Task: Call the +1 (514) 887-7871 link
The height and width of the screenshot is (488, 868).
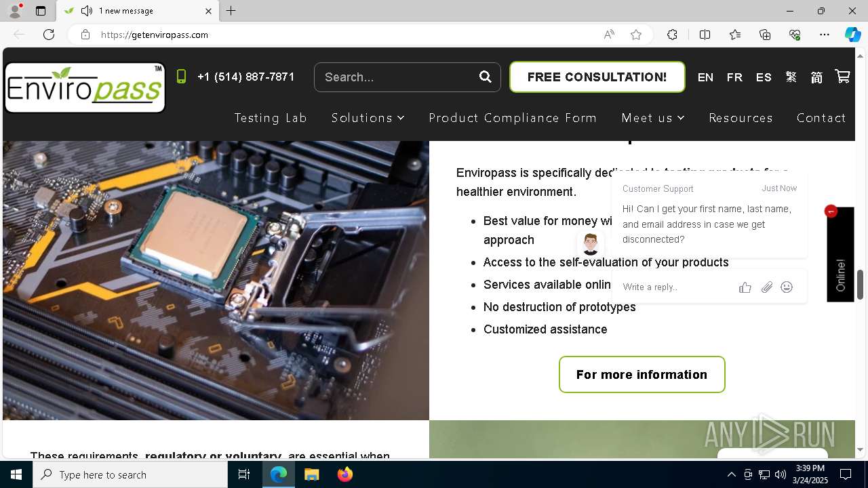Action: pos(245,77)
